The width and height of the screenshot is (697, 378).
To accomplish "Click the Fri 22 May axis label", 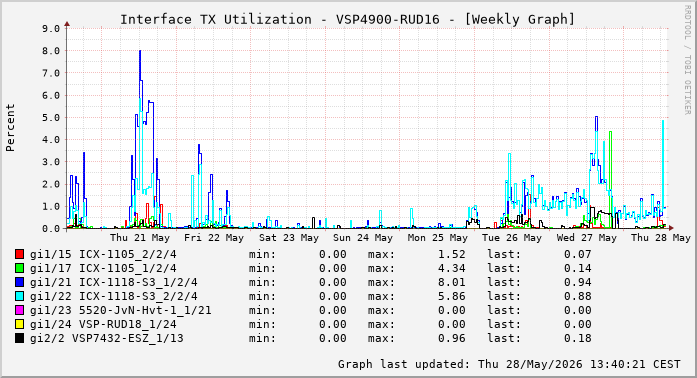I will pos(214,238).
